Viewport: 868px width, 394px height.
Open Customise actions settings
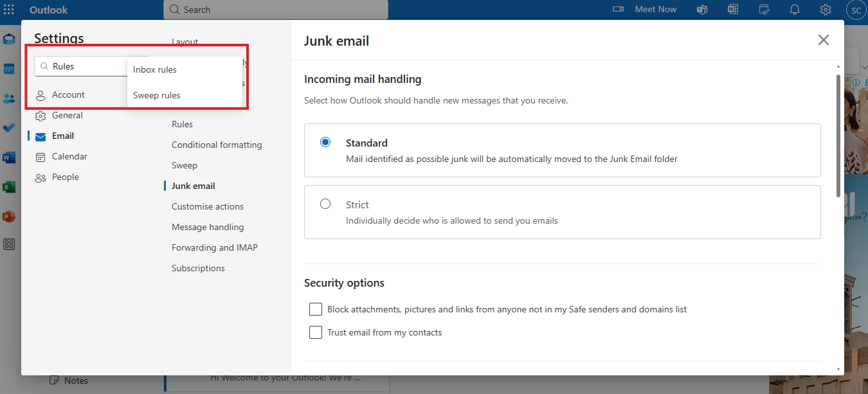(208, 206)
